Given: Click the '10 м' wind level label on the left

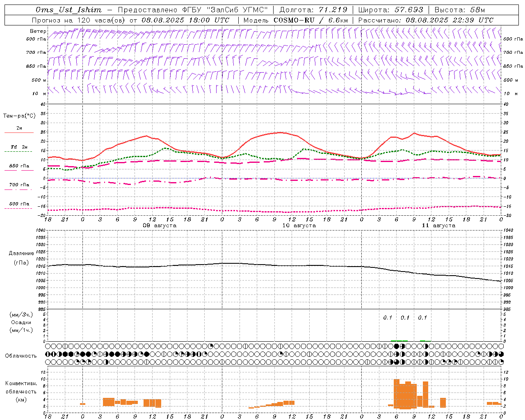Looking at the screenshot, I should 40,94.
